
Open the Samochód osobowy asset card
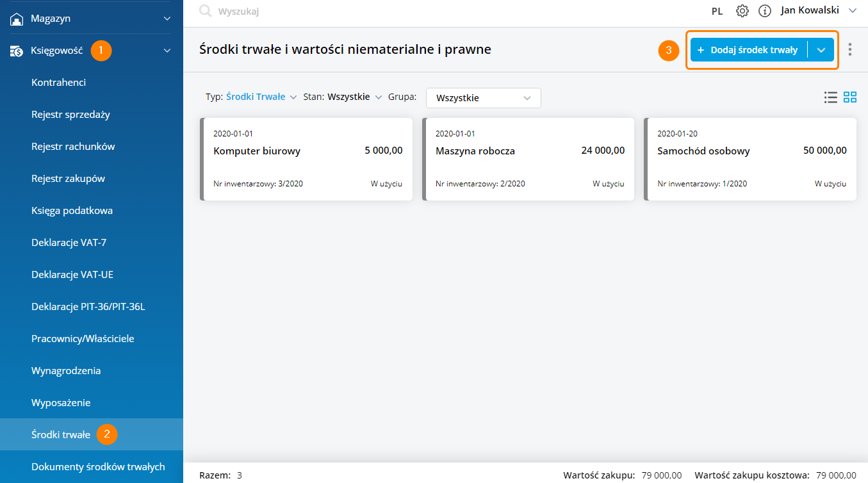(x=750, y=160)
